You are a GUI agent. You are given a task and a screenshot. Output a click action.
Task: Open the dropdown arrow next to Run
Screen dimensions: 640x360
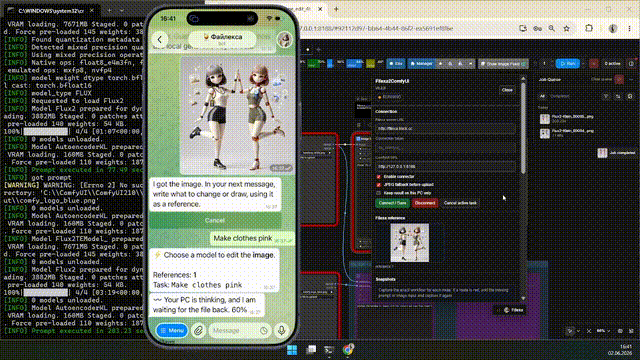583,64
